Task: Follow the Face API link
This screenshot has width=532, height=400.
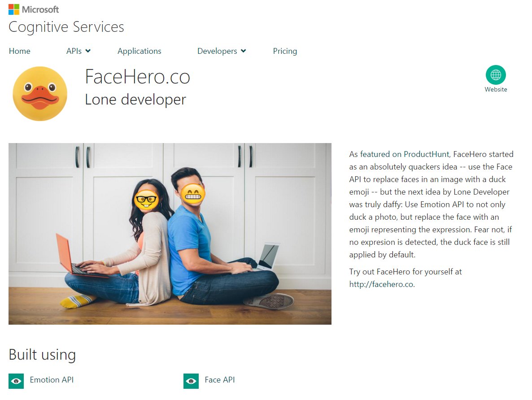Action: pos(219,380)
